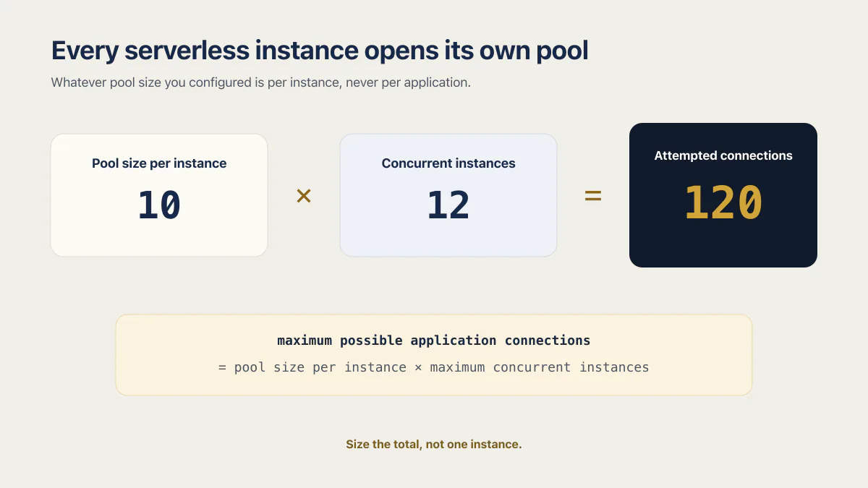Click the 'Concurrent instances' label
This screenshot has width=868, height=488.
pyautogui.click(x=448, y=163)
